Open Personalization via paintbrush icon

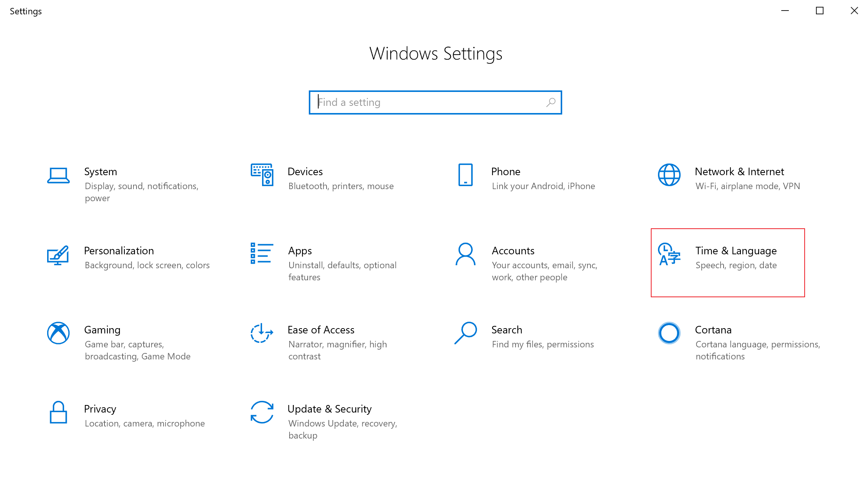[x=58, y=255]
